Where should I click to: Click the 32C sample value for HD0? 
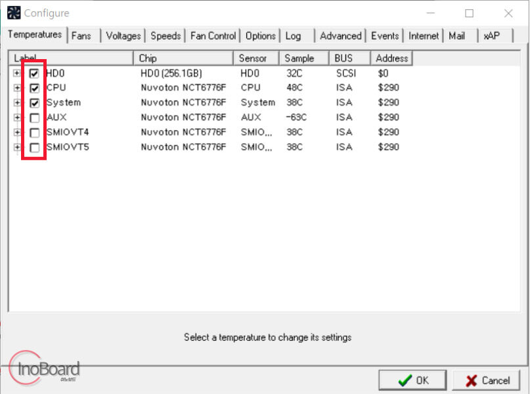coord(294,74)
